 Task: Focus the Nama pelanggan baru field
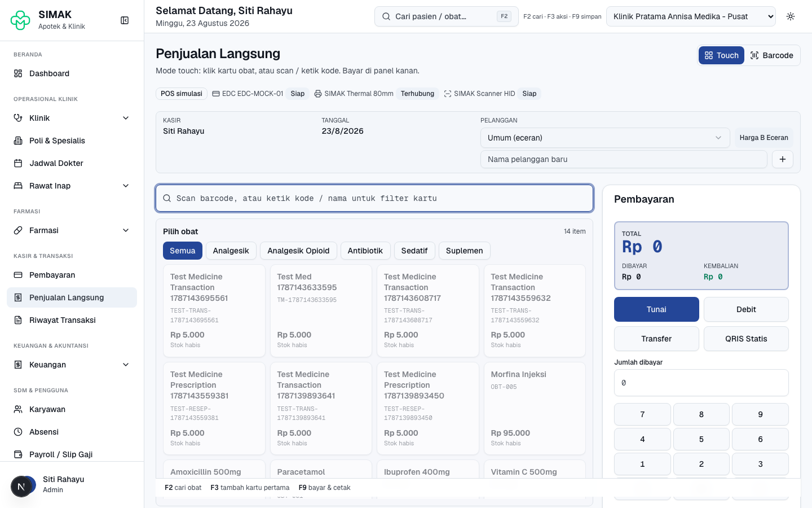pyautogui.click(x=624, y=159)
